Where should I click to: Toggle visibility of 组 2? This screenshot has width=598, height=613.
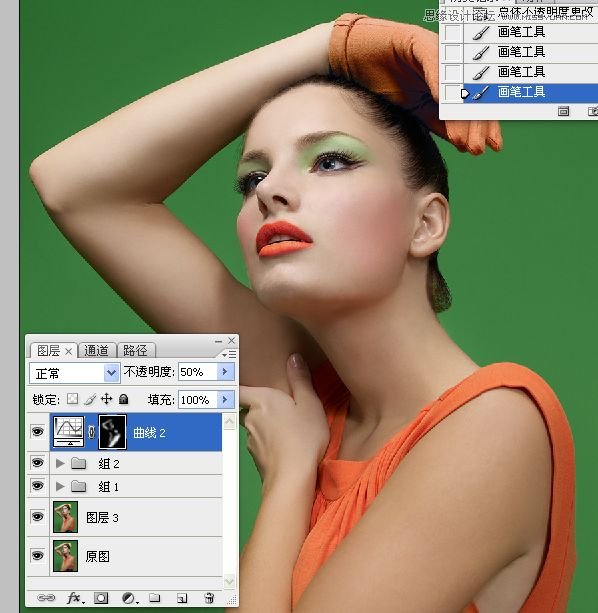[38, 463]
